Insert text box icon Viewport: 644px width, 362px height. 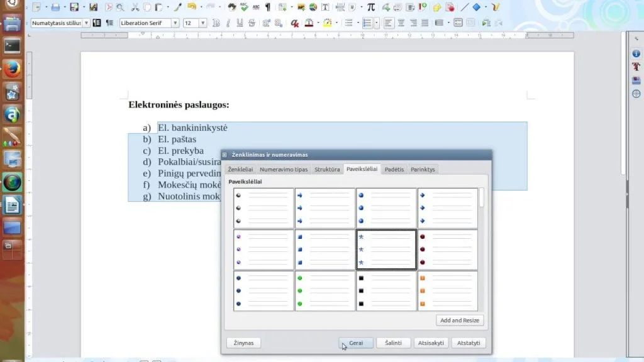(325, 8)
